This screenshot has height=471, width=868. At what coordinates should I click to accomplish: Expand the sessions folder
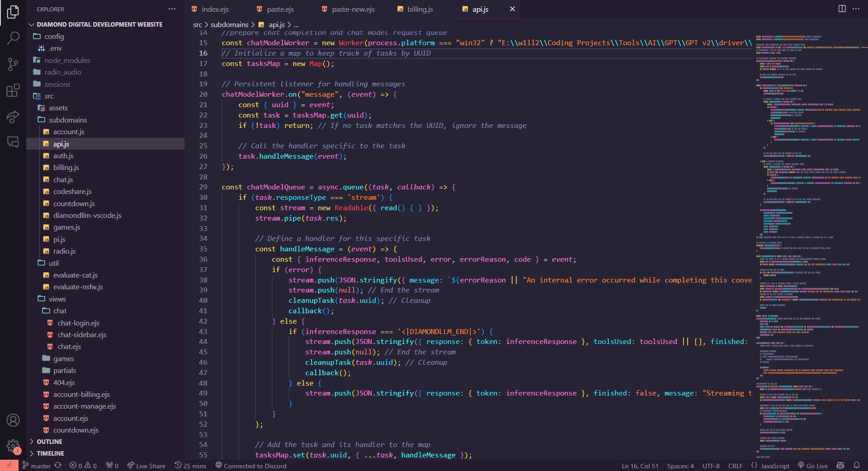click(57, 84)
